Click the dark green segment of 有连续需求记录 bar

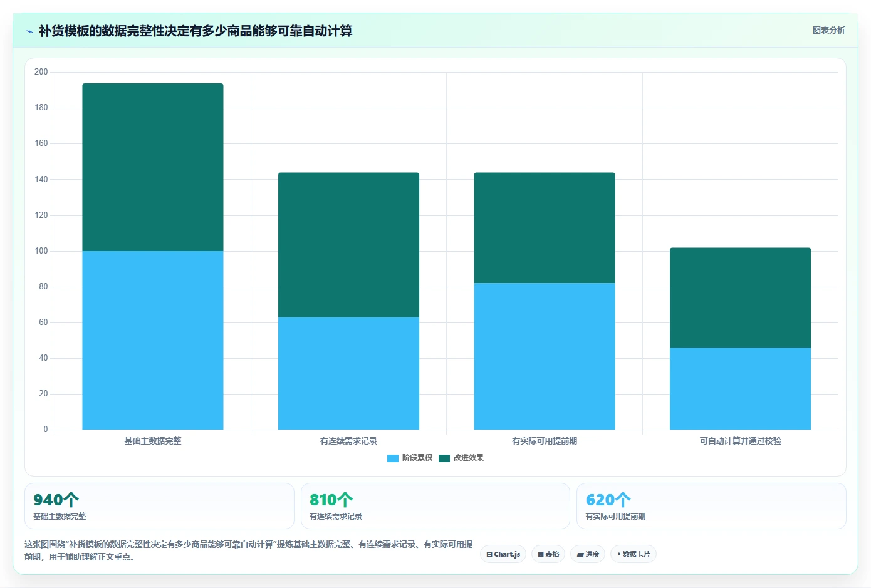pyautogui.click(x=348, y=245)
